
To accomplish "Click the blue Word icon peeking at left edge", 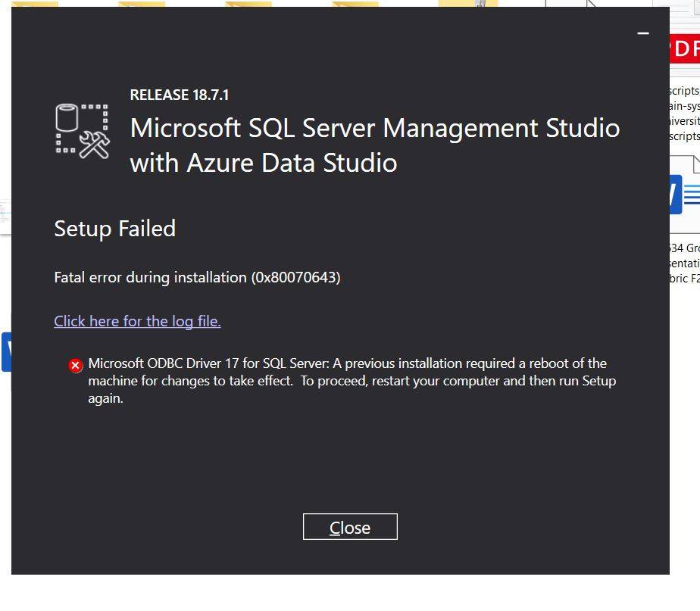I will click(x=6, y=352).
